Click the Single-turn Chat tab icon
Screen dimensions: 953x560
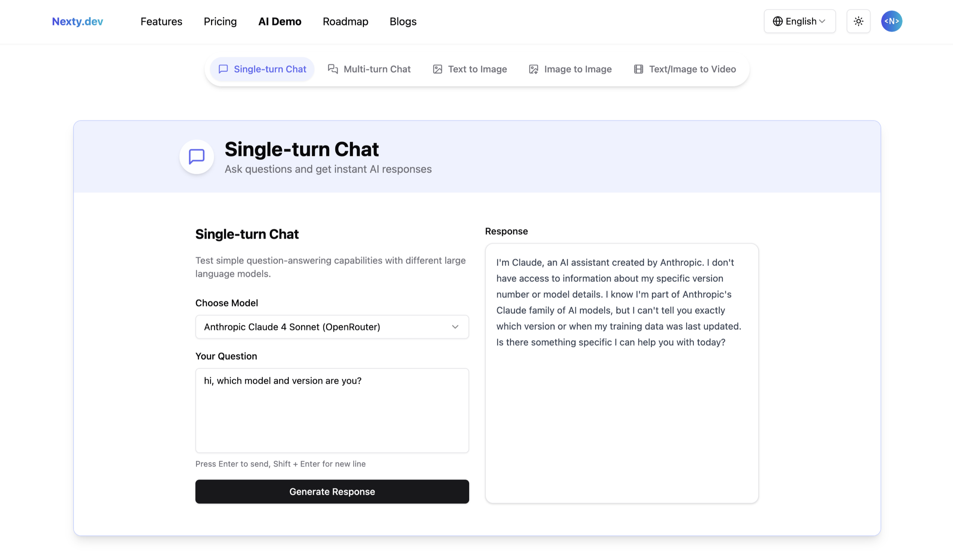coord(223,69)
